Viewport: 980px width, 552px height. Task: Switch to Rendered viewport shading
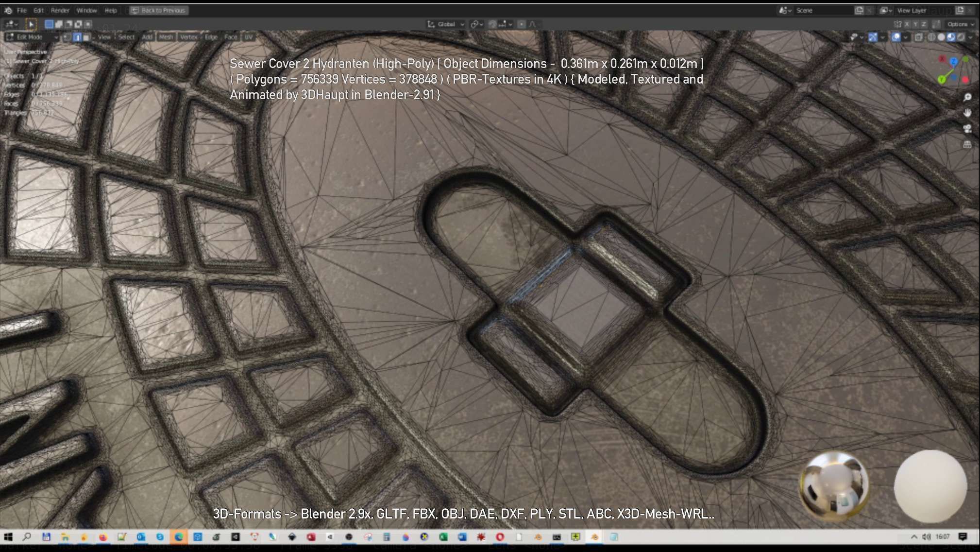tap(961, 37)
